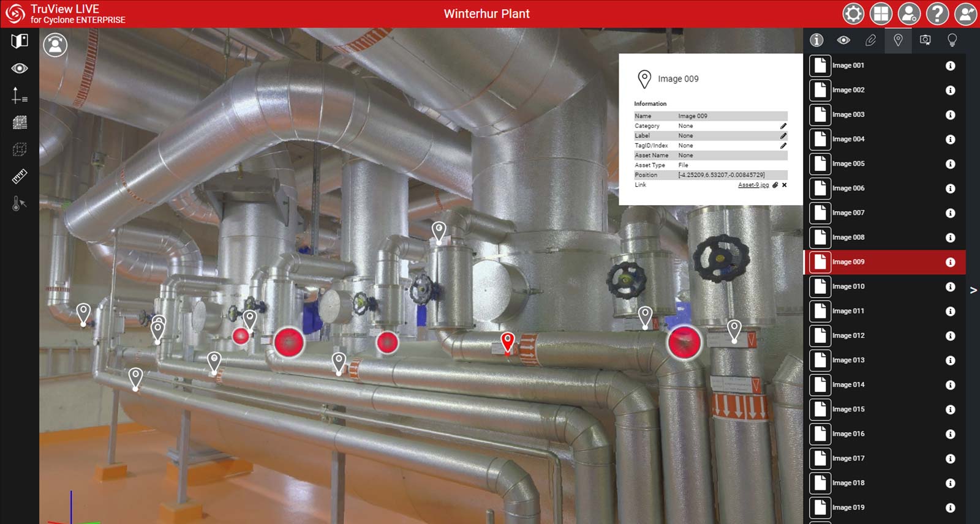Switch to the attachments paperclip tab
980x524 pixels.
coord(870,40)
